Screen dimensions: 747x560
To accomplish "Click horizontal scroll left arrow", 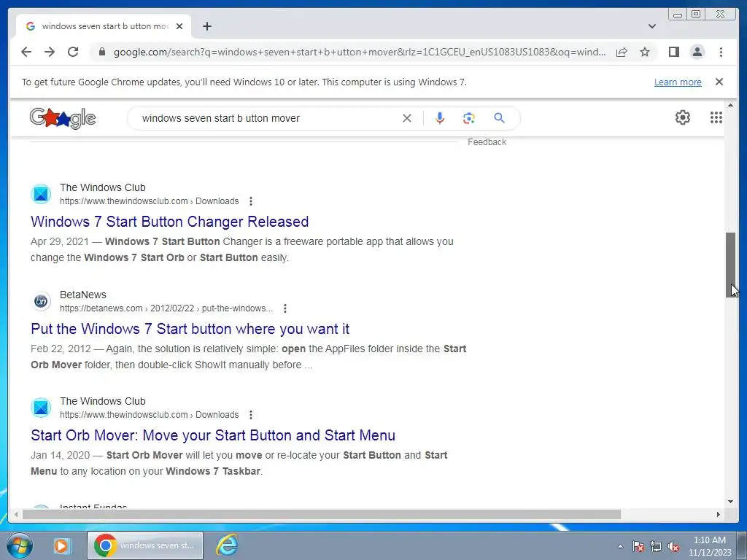I will coord(16,514).
